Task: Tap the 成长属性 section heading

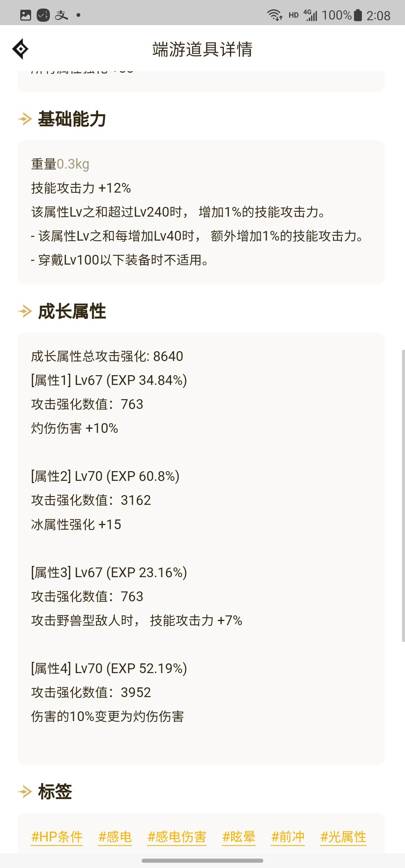Action: tap(72, 311)
